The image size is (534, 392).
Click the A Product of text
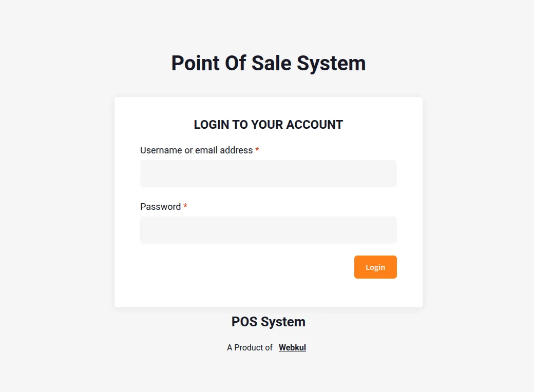click(250, 347)
